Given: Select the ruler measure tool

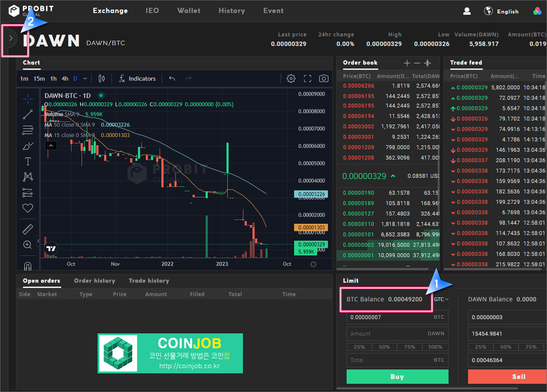Looking at the screenshot, I should coord(28,229).
